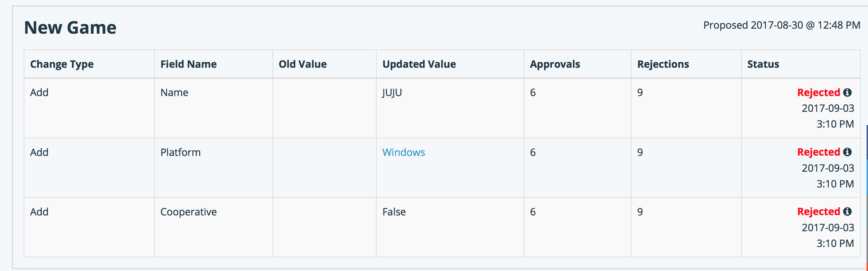
Task: Click the Status column header
Action: (763, 64)
